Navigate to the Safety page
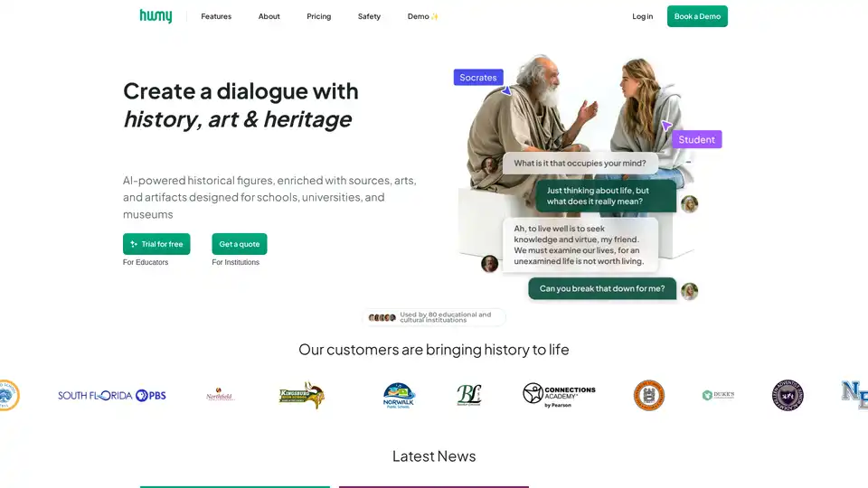This screenshot has width=868, height=488. [369, 16]
